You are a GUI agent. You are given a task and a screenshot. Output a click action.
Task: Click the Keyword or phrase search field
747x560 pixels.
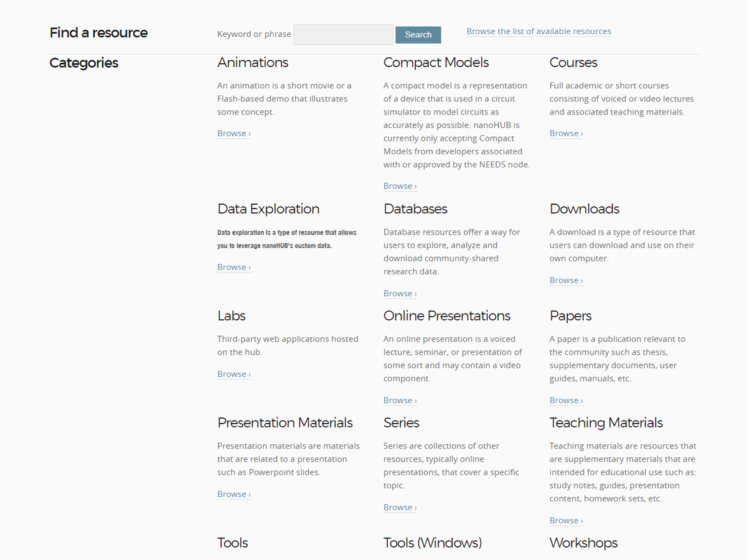(x=343, y=35)
